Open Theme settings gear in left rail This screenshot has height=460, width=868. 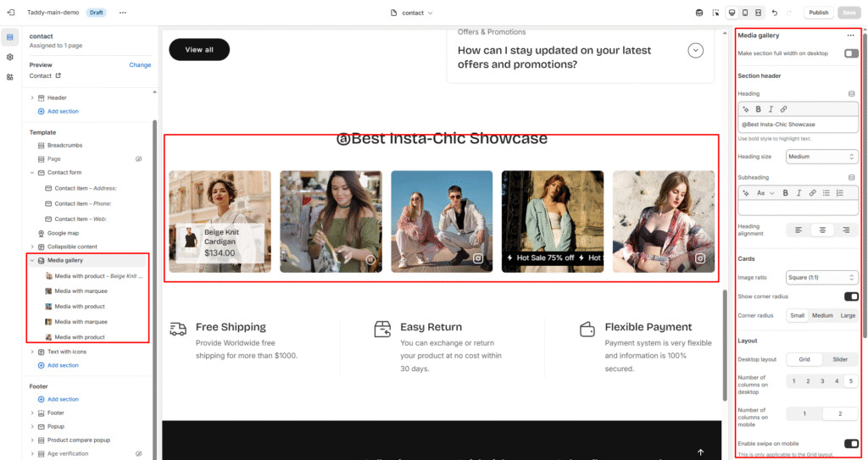pos(10,57)
